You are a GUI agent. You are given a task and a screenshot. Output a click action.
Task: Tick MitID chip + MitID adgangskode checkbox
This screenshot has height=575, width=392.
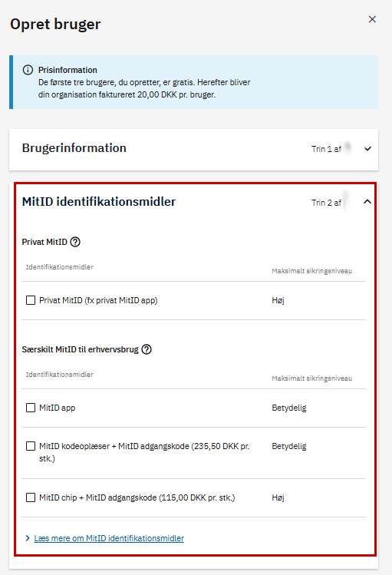point(31,497)
